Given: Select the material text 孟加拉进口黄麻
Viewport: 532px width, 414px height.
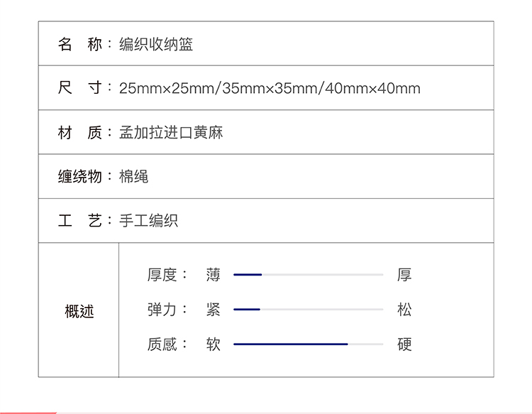Looking at the screenshot, I should pyautogui.click(x=171, y=133).
